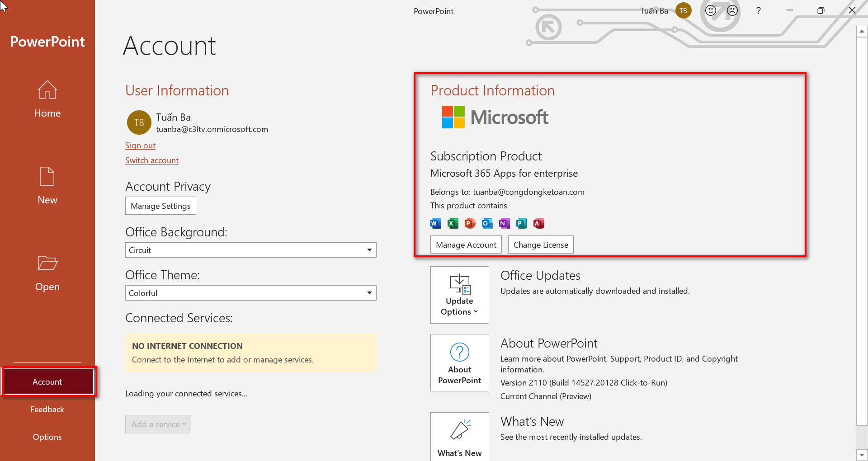This screenshot has height=461, width=868.
Task: Click the user avatar TB in User Information
Action: [x=139, y=122]
